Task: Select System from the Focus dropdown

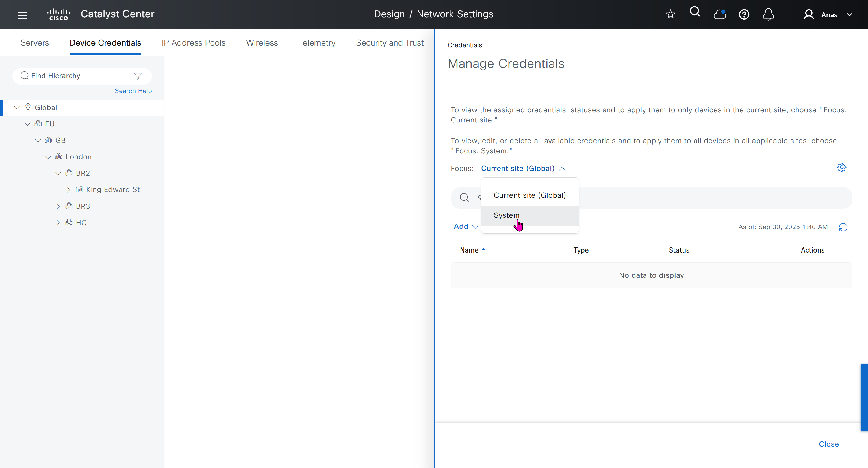Action: click(506, 215)
